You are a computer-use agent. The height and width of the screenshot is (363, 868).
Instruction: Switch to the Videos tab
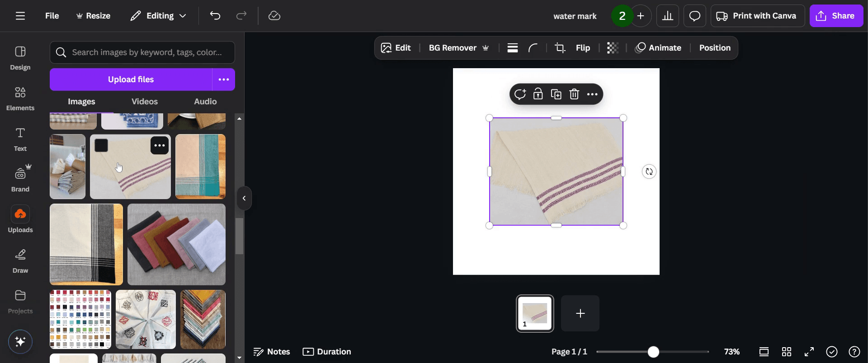145,102
